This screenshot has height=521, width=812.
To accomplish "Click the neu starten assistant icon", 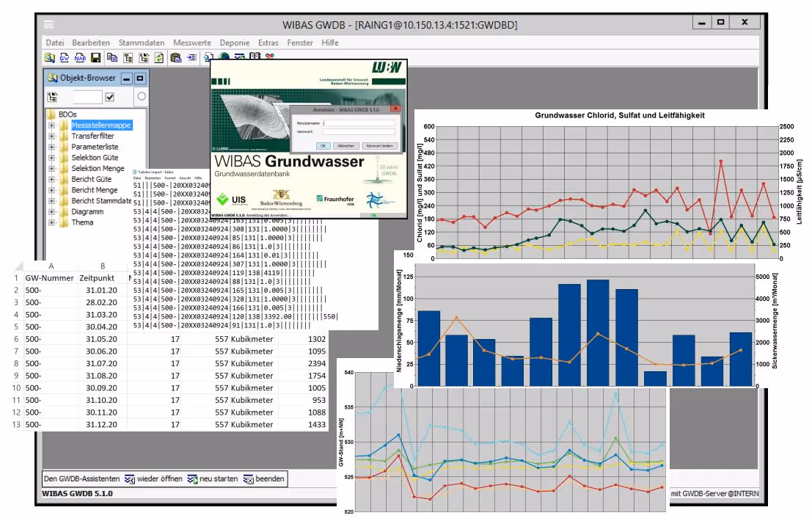I will tap(192, 479).
